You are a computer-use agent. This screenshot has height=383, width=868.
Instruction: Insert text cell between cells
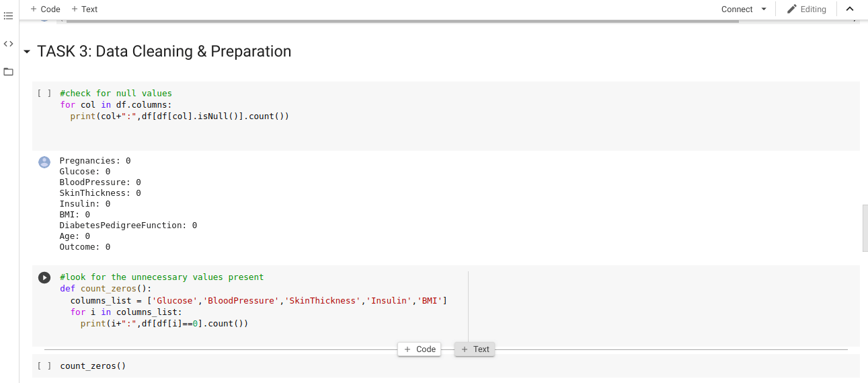click(x=475, y=349)
